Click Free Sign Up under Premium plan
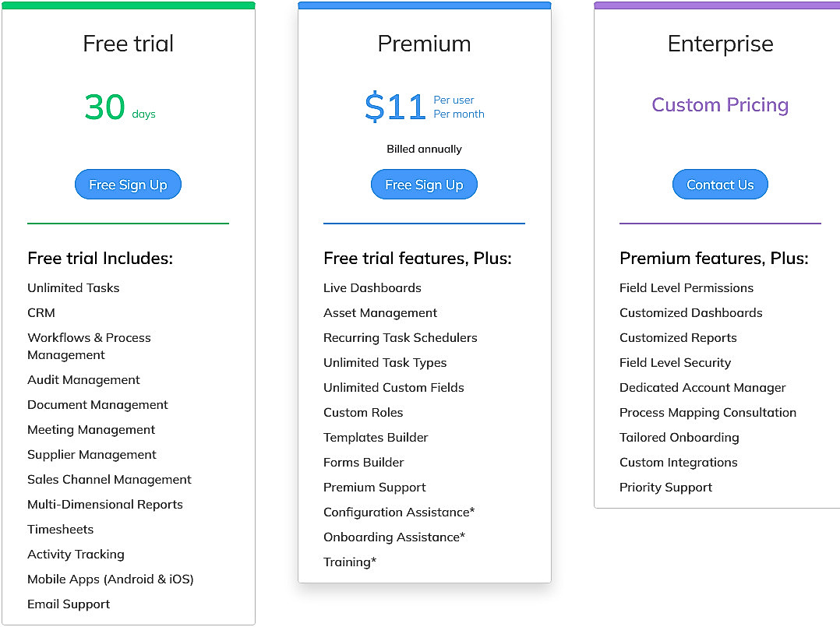840x627 pixels. (x=424, y=184)
